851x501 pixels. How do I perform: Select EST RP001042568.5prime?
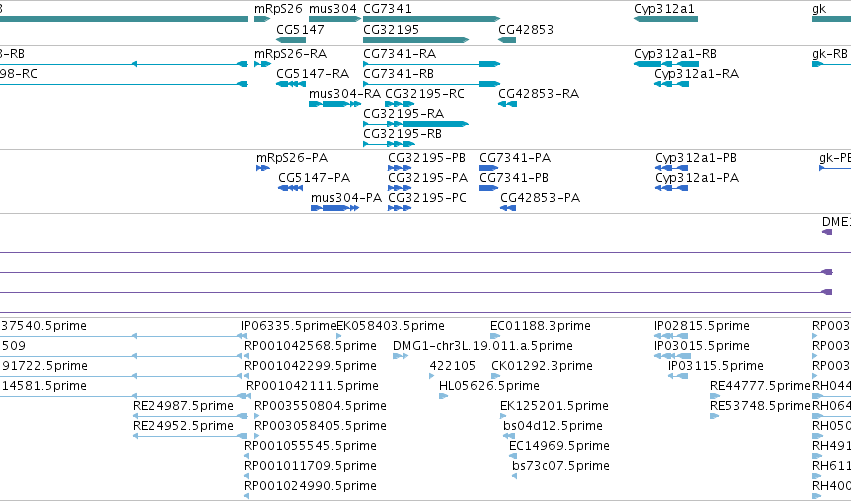click(310, 346)
